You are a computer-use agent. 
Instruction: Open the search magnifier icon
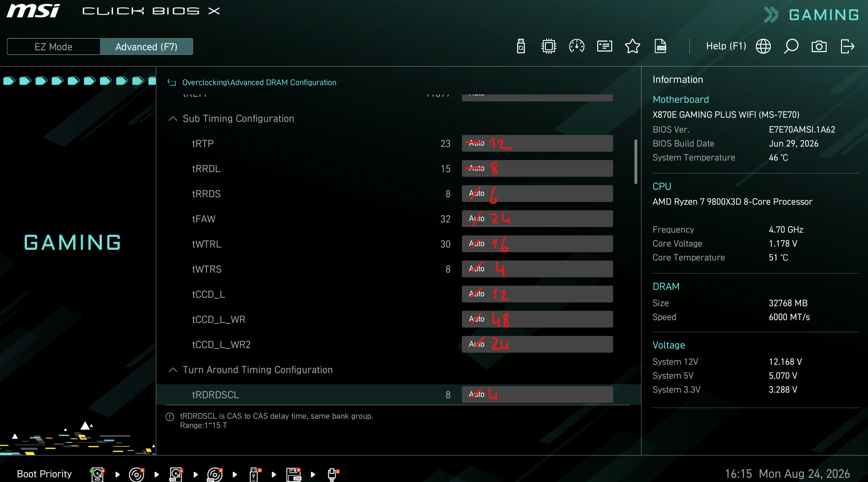point(791,47)
